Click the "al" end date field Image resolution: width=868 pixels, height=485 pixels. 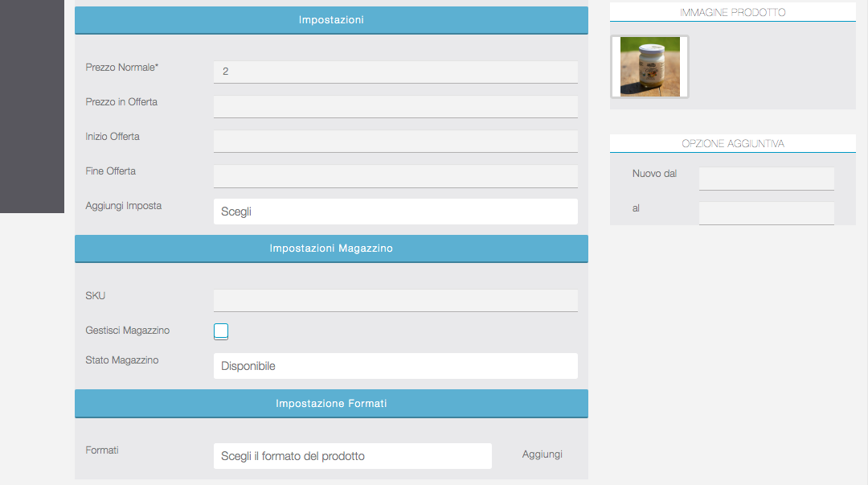766,212
